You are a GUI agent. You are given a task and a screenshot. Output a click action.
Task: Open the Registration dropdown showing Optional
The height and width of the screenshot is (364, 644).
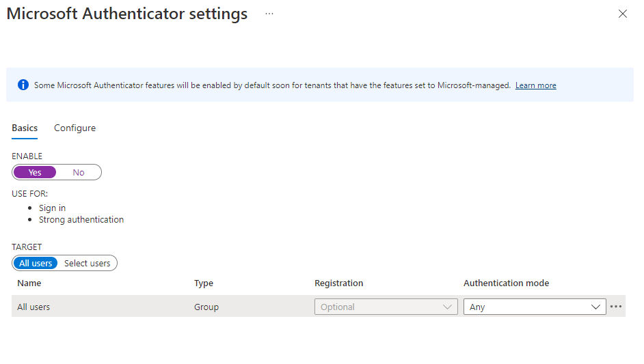(386, 307)
